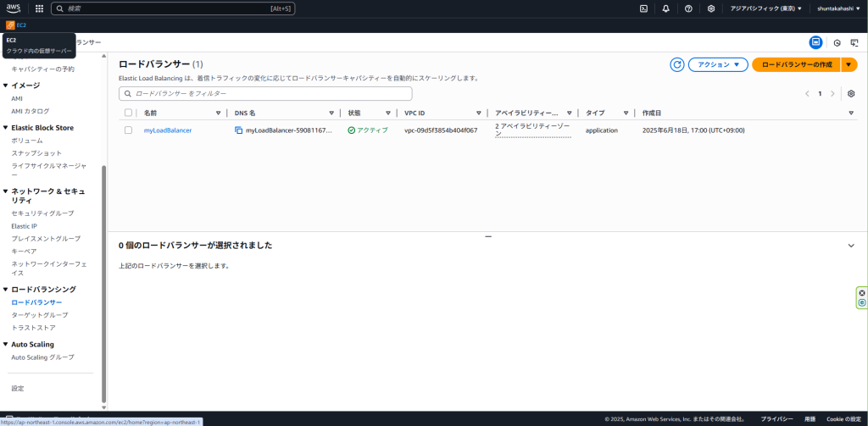Click 2 アベイラビリティーゾーン link
Screen dimensions: 868x426
[533, 130]
